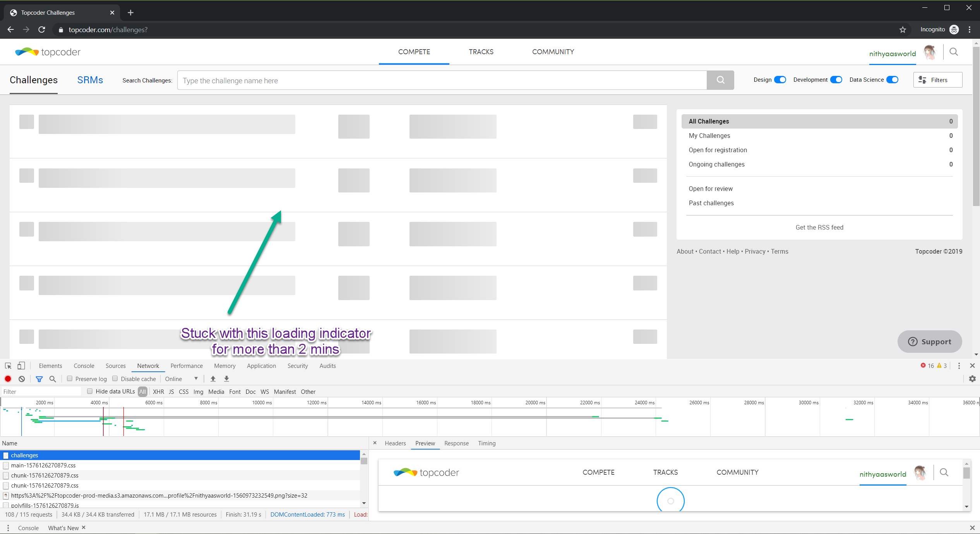Image resolution: width=980 pixels, height=534 pixels.
Task: Click the DevTools record network log button
Action: pyautogui.click(x=8, y=379)
